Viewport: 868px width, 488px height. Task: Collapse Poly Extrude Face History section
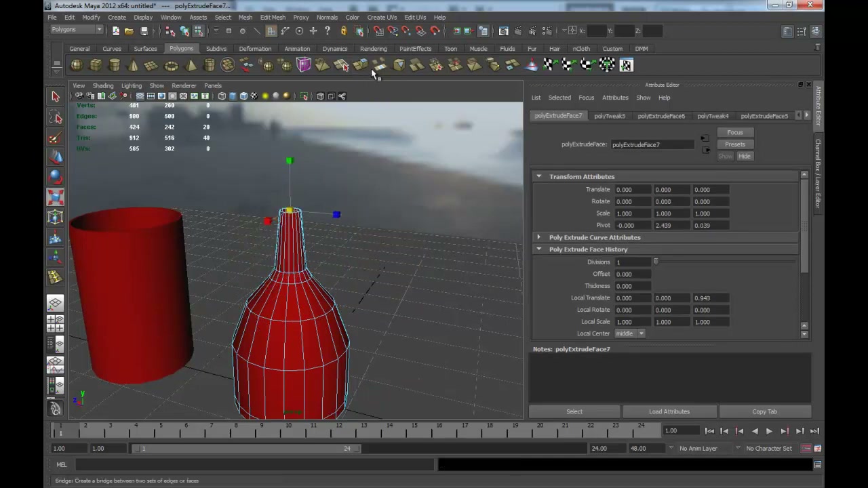[539, 249]
